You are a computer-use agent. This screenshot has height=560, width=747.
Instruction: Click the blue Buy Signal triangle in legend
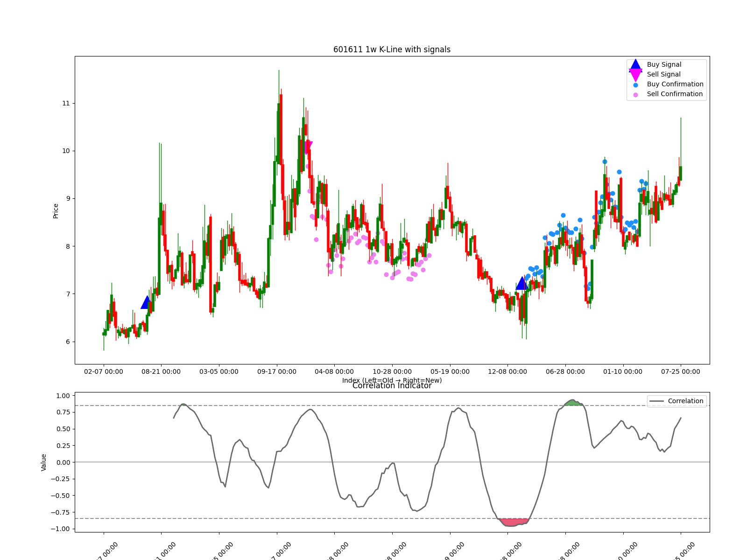(x=635, y=65)
